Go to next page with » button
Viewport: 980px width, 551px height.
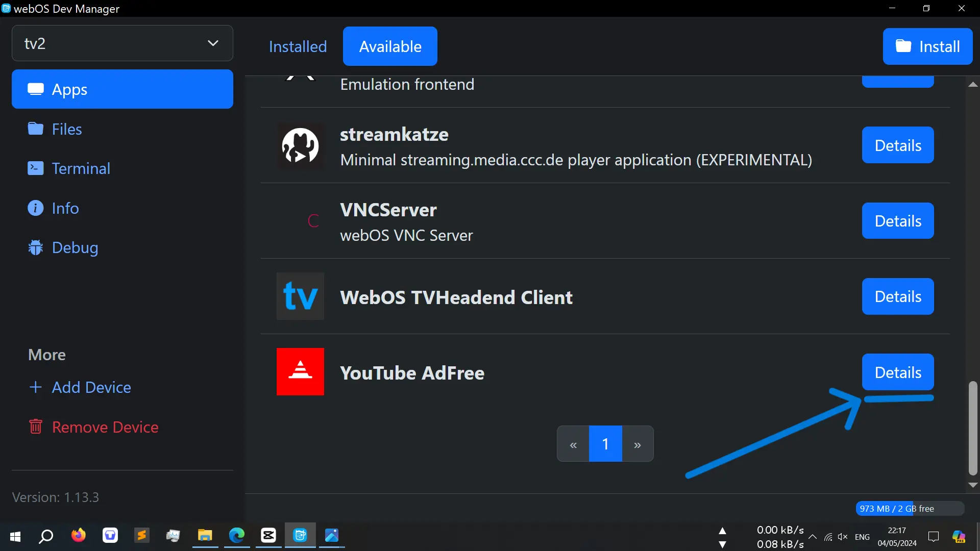click(x=638, y=444)
